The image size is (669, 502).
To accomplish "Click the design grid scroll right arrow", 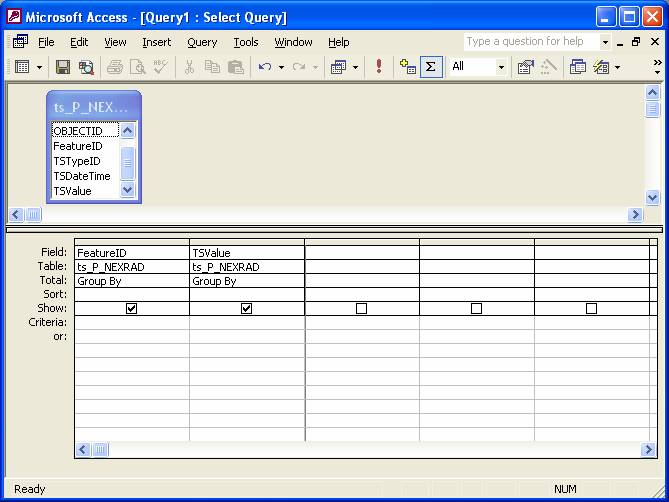I will pos(648,449).
